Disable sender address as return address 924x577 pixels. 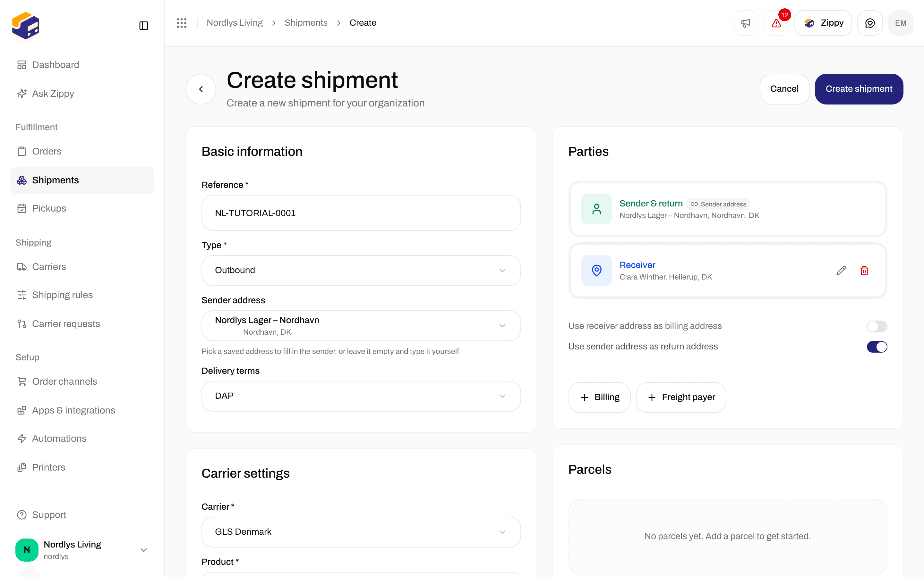877,347
